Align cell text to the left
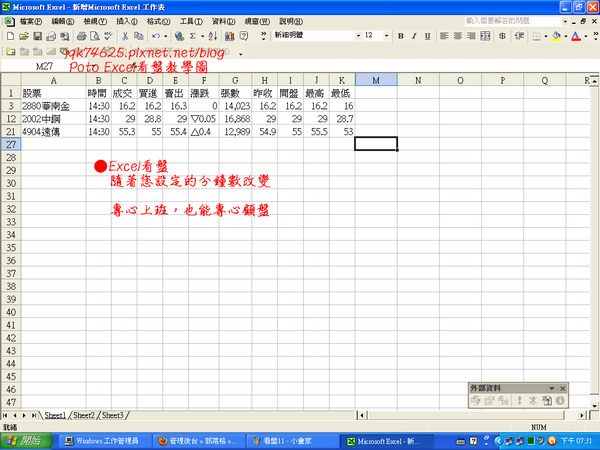The width and height of the screenshot is (600, 450). click(x=444, y=36)
